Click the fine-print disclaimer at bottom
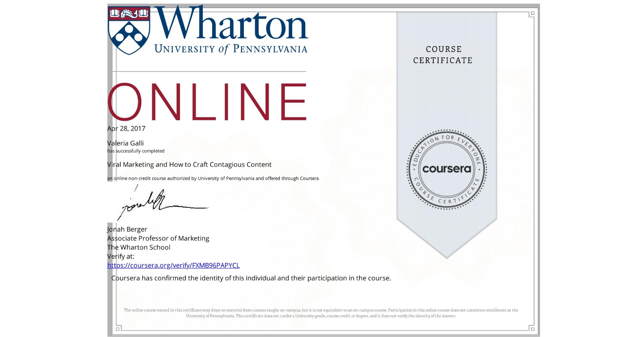The width and height of the screenshot is (644, 337). coord(321,313)
